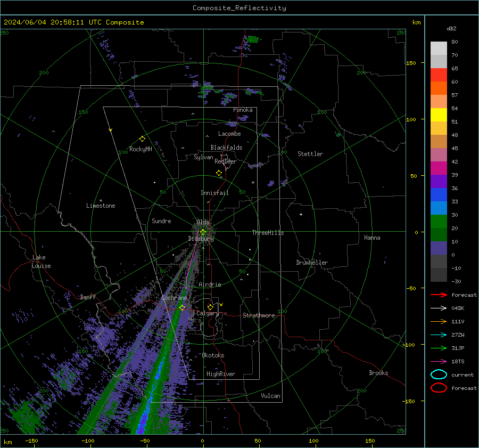This screenshot has height=448, width=479.
Task: Click the Olds label near radar center
Action: tap(203, 222)
